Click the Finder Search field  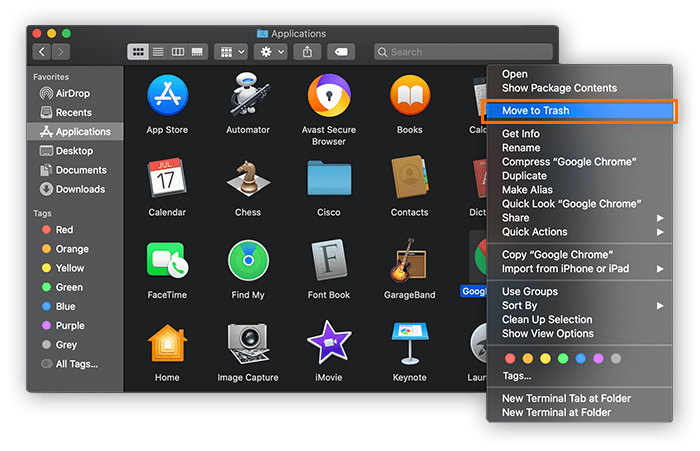(463, 52)
